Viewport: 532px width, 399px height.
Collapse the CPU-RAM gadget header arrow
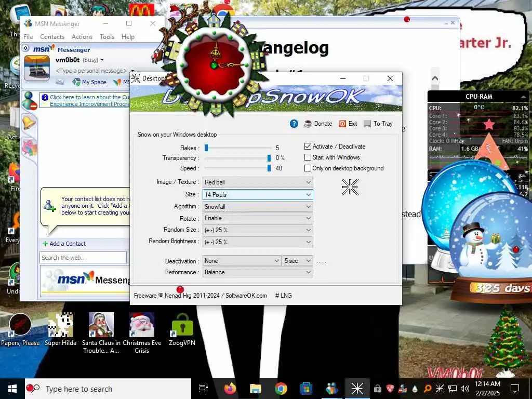(x=523, y=97)
